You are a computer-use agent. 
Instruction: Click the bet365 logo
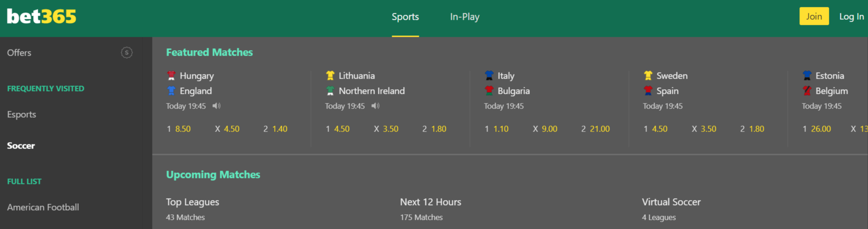point(41,17)
